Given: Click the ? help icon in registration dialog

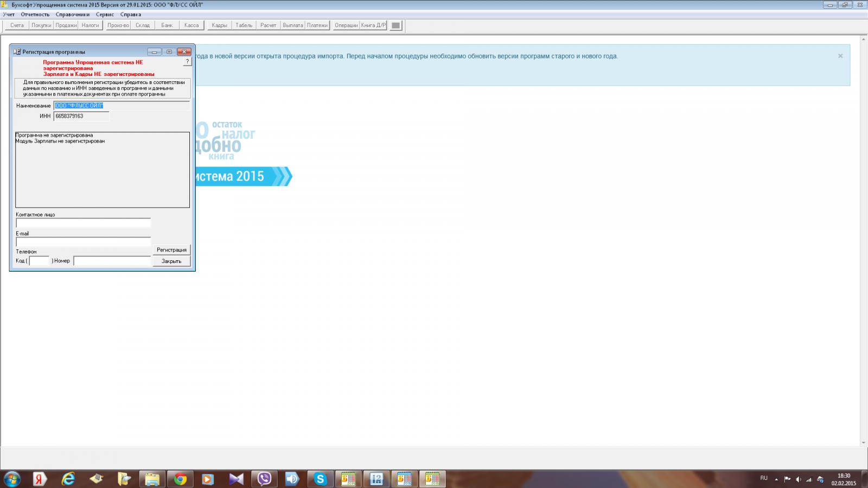Looking at the screenshot, I should pos(187,62).
